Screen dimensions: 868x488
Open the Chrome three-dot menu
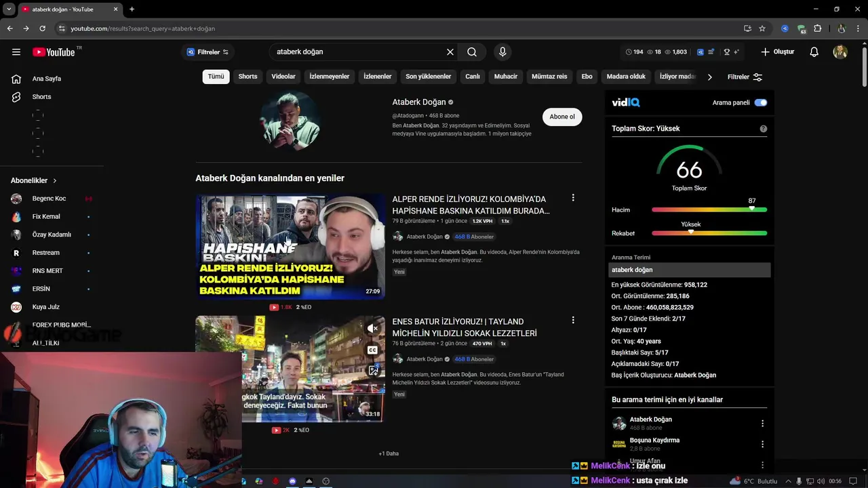[859, 28]
